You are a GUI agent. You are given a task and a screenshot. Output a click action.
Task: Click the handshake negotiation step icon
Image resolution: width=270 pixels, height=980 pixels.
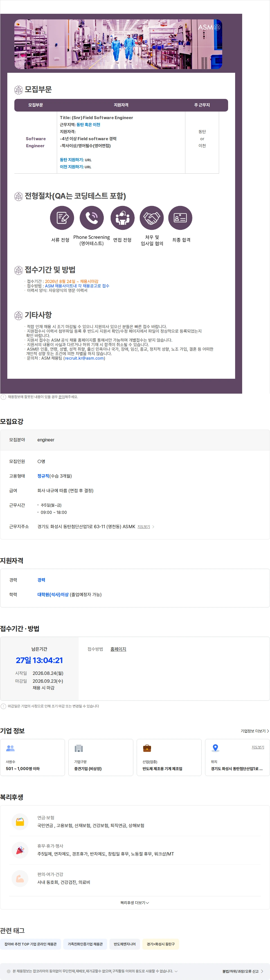click(152, 218)
